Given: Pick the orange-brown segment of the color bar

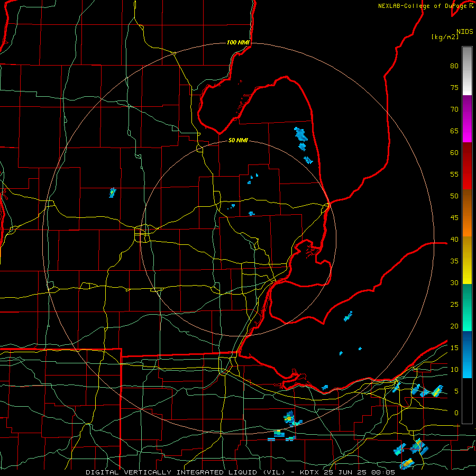Looking at the screenshot, I should [x=467, y=213].
